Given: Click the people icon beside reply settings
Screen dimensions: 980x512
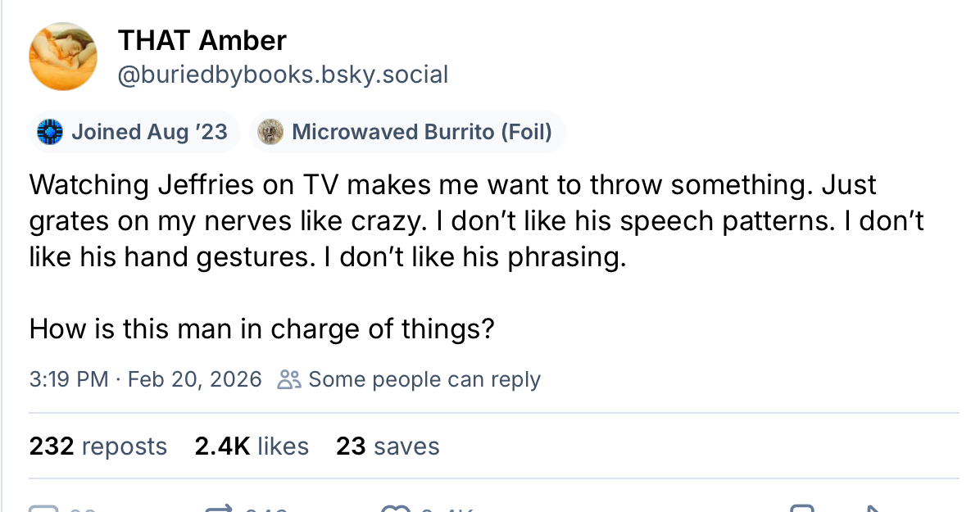Looking at the screenshot, I should (x=289, y=379).
